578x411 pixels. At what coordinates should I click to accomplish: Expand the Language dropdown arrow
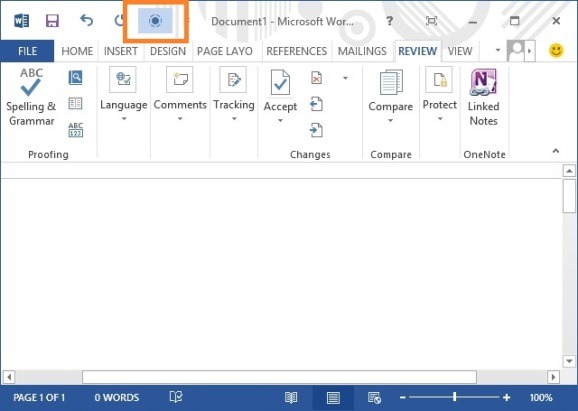pyautogui.click(x=124, y=119)
